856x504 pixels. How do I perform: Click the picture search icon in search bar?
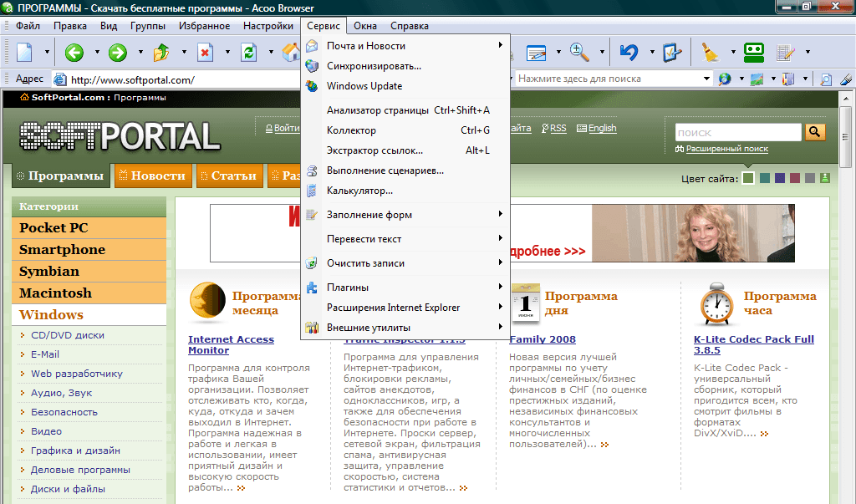coord(757,79)
